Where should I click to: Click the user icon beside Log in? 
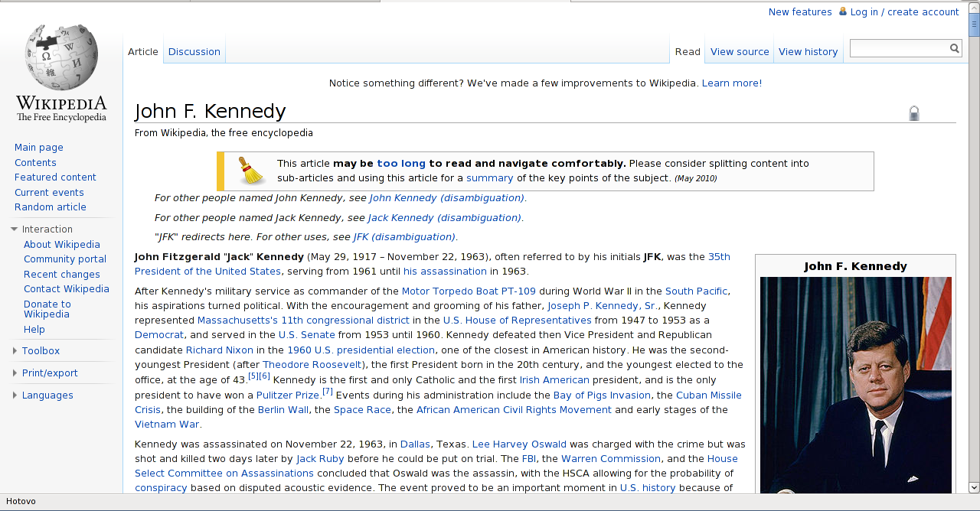(x=843, y=11)
